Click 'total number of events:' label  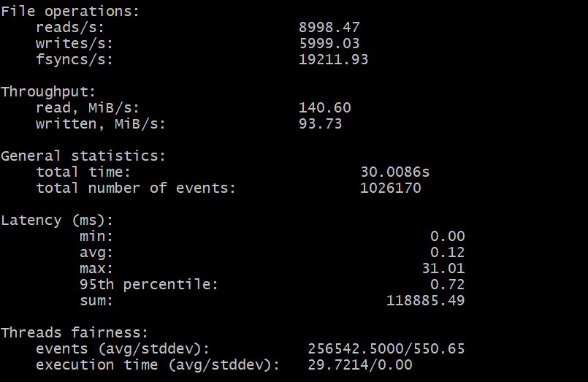pyautogui.click(x=135, y=188)
